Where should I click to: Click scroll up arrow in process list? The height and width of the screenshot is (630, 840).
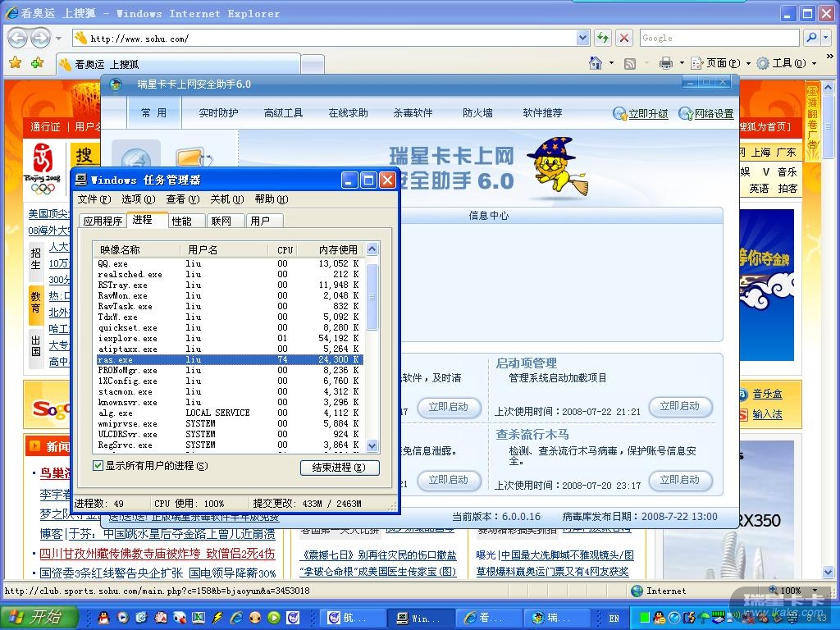[372, 249]
